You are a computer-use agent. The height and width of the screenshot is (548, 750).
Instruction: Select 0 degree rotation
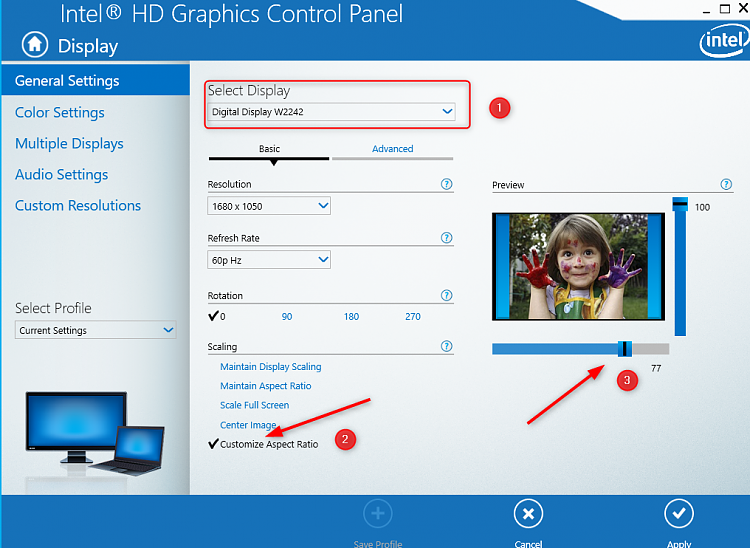click(x=217, y=316)
